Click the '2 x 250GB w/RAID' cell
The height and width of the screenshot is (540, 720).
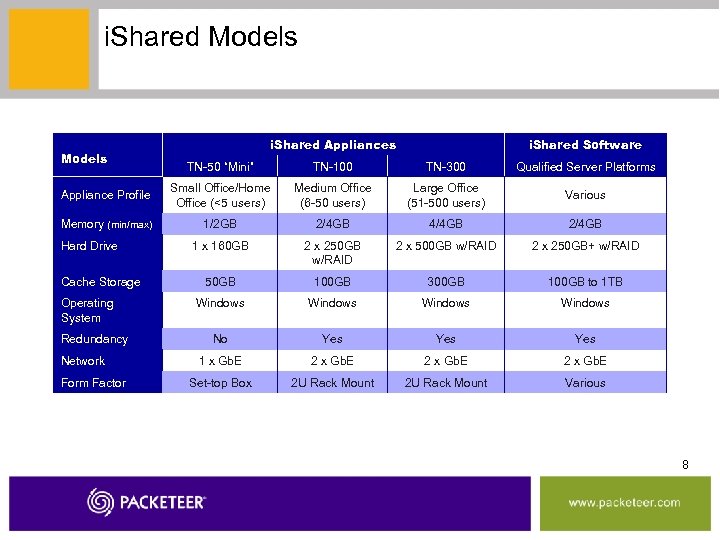(332, 253)
